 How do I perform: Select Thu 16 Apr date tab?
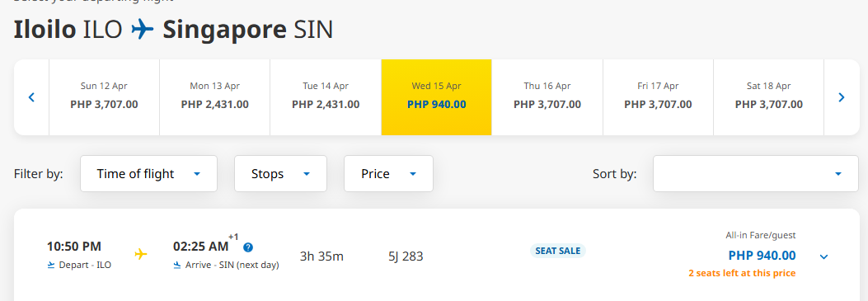click(547, 97)
